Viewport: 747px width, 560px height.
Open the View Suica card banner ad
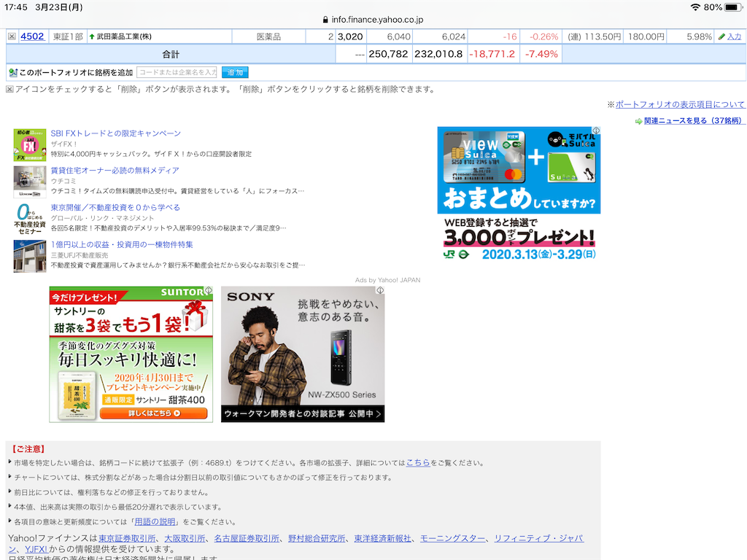coord(519,194)
